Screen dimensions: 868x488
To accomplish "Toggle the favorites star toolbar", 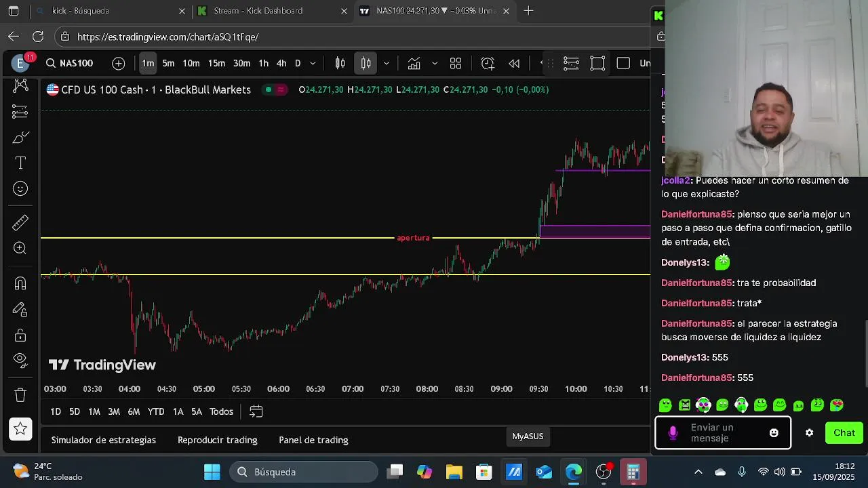I will 20,428.
